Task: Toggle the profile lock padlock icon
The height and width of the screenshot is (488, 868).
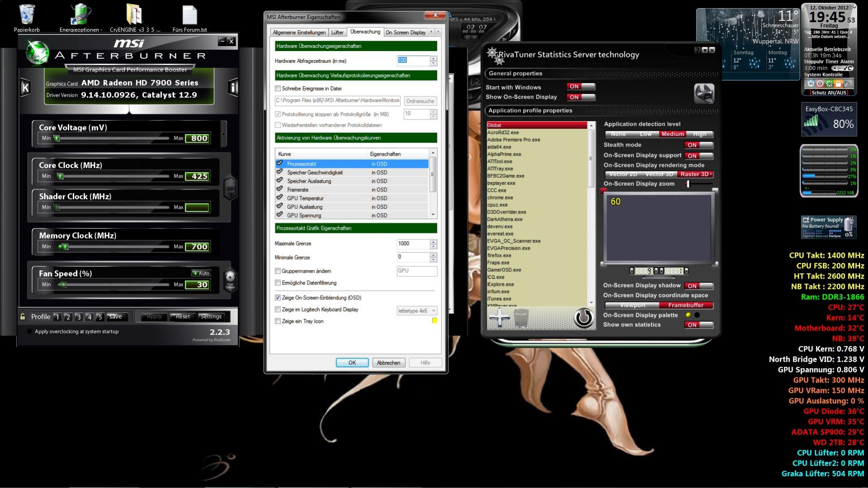Action: [23, 317]
